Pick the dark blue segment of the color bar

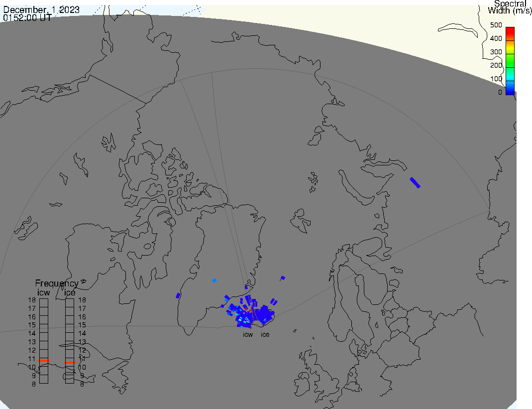point(510,89)
